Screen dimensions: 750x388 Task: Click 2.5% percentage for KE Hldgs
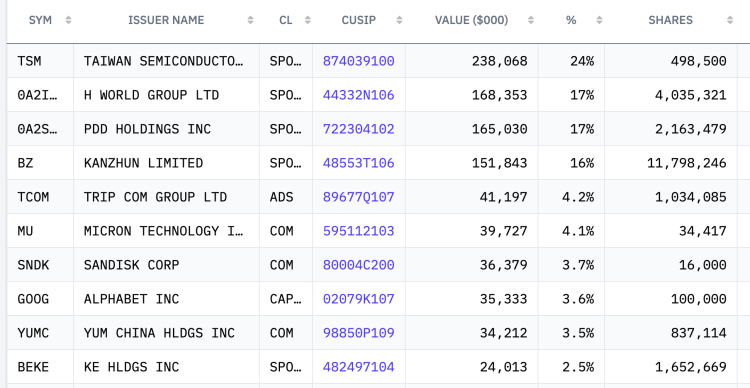578,367
